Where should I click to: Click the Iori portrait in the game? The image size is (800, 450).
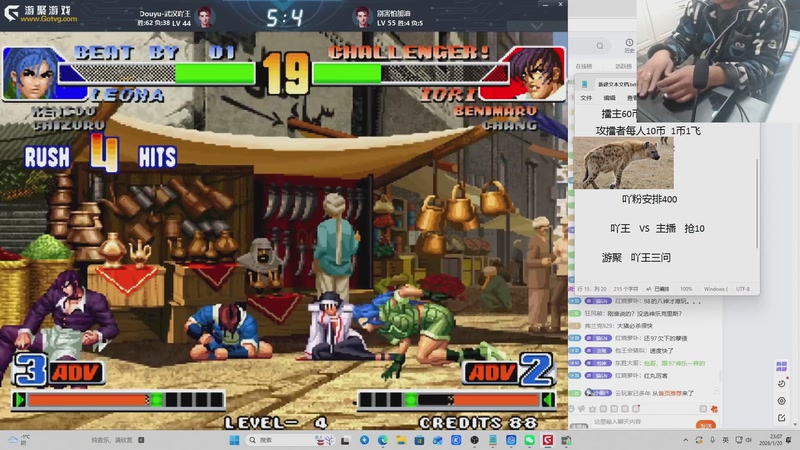pos(537,73)
